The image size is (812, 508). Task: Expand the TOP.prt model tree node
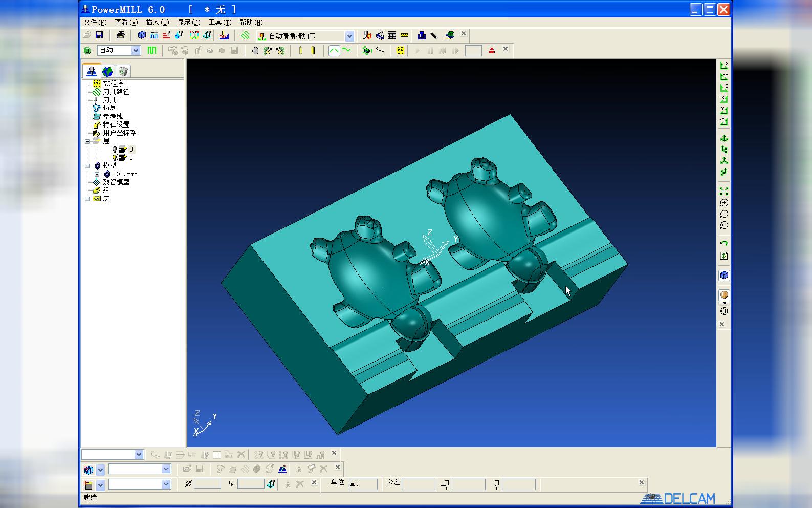point(97,174)
